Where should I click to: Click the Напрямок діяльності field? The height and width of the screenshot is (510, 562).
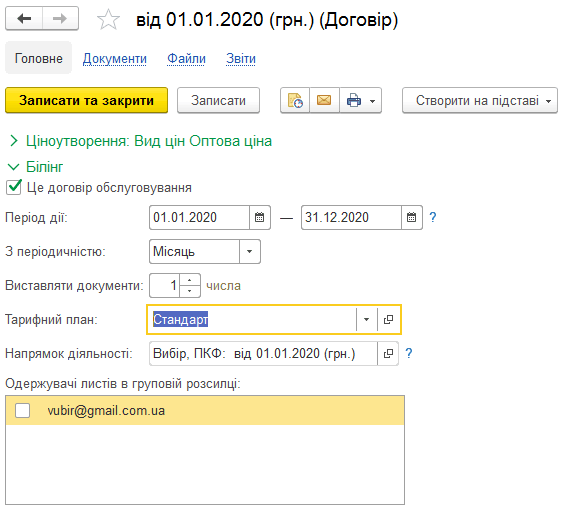click(263, 354)
